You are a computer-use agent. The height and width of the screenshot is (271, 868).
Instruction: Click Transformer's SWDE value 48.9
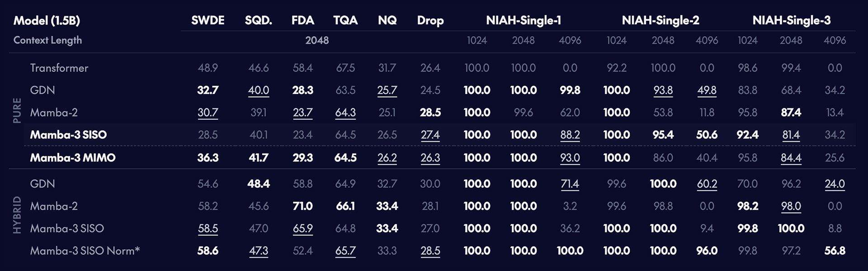tap(208, 68)
